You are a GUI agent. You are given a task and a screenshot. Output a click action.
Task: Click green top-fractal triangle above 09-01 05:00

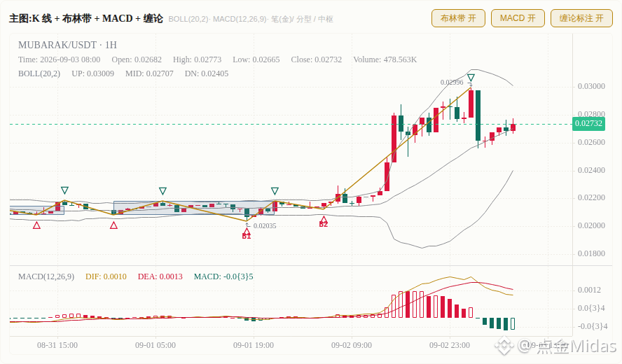163,190
